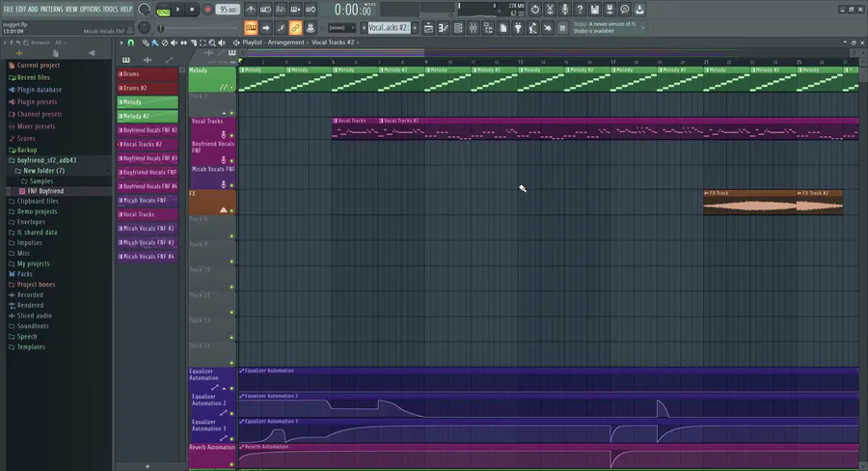Image resolution: width=868 pixels, height=471 pixels.
Task: Mute the Equalizer Automation 2 track
Action: tap(231, 413)
